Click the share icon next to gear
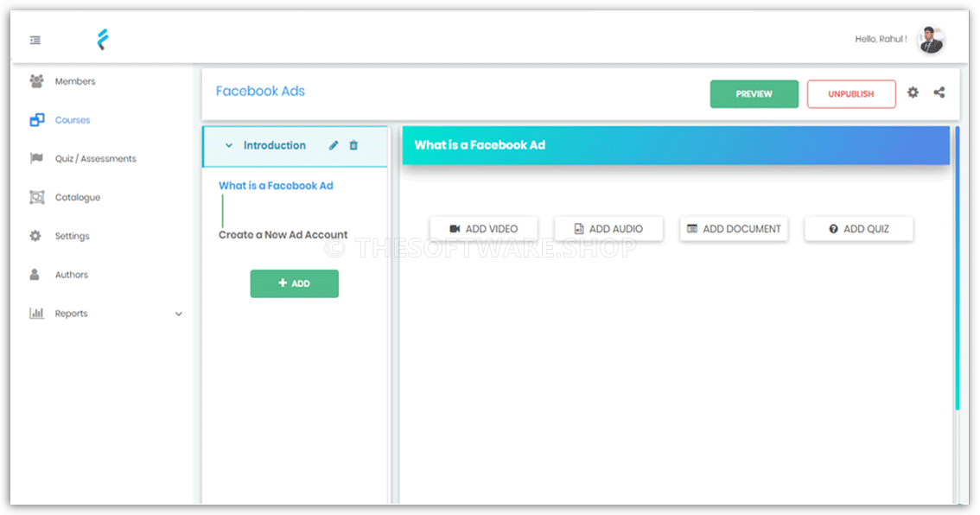This screenshot has width=980, height=515. (939, 92)
